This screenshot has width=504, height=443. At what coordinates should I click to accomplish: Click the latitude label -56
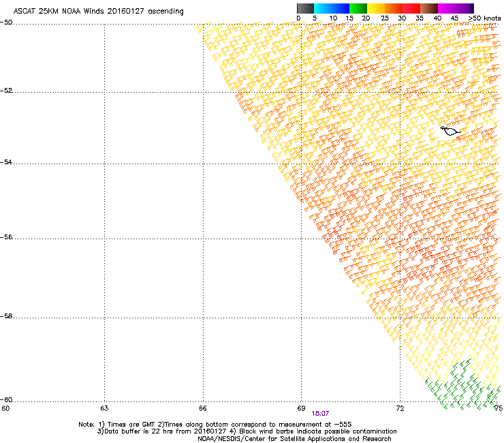coord(6,237)
